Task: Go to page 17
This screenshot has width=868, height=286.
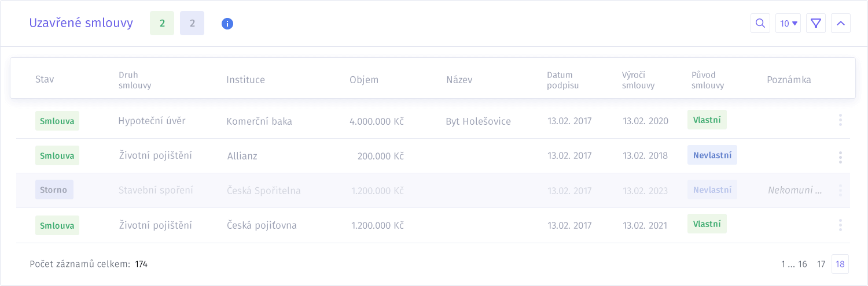Action: coord(821,264)
